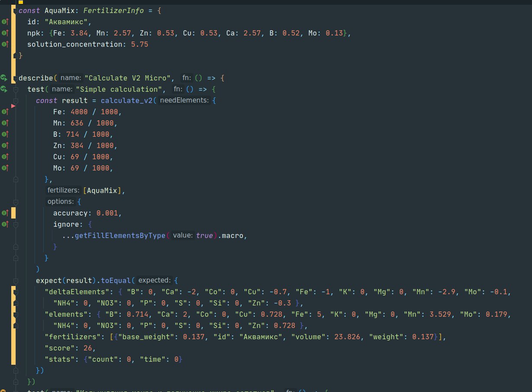This screenshot has height=392, width=532.
Task: Click the "score": 26 line
Action: (x=70, y=348)
